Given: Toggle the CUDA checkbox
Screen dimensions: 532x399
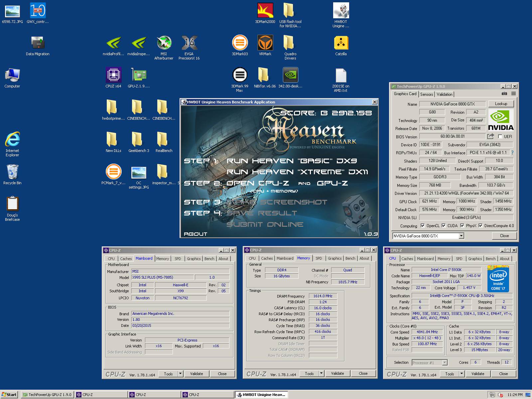Looking at the screenshot, I should tap(444, 226).
